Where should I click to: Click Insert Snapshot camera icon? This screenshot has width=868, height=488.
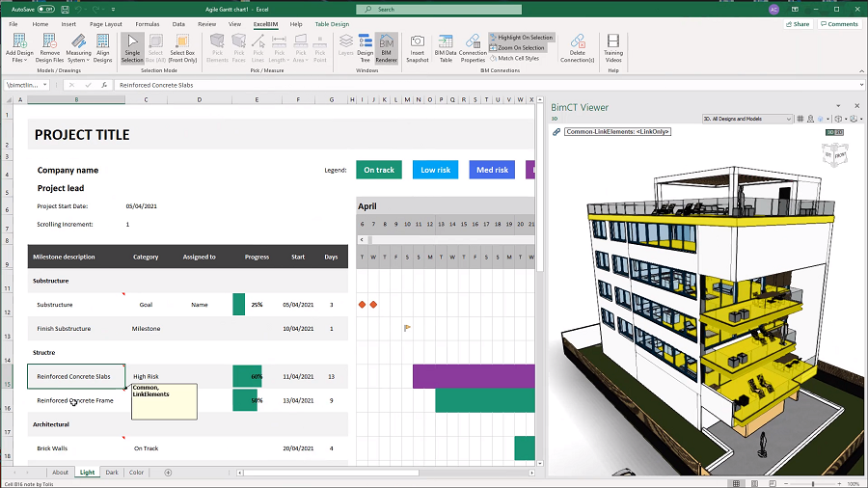pyautogui.click(x=418, y=41)
